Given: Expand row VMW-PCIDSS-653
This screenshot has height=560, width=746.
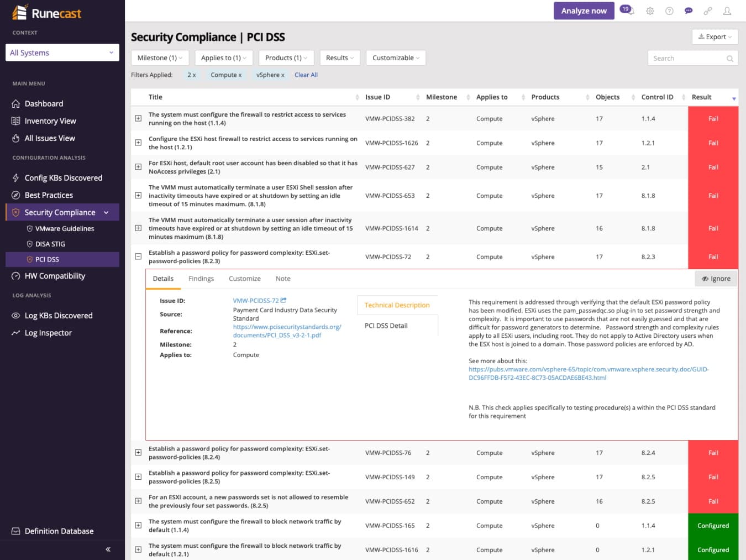Looking at the screenshot, I should [138, 196].
